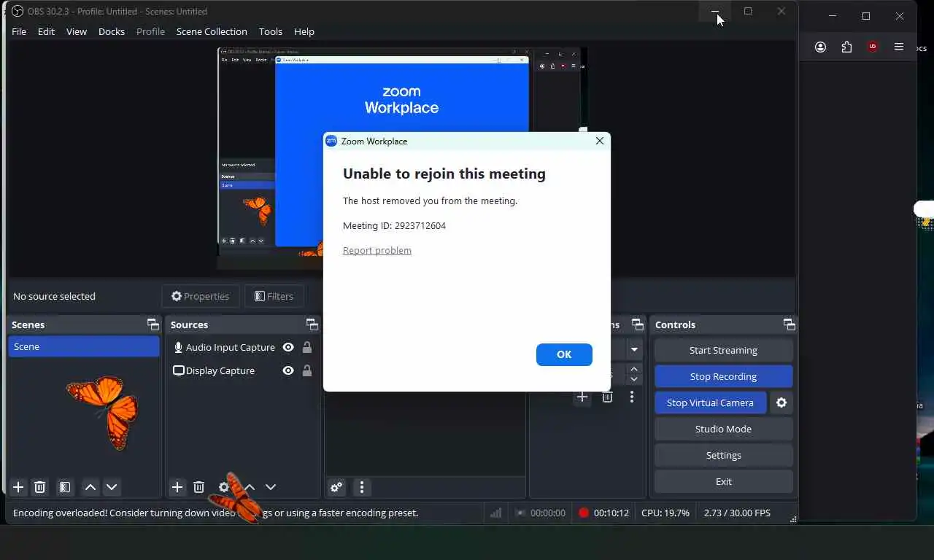The height and width of the screenshot is (560, 934).
Task: Open source properties gear in Sources dock
Action: 224,487
